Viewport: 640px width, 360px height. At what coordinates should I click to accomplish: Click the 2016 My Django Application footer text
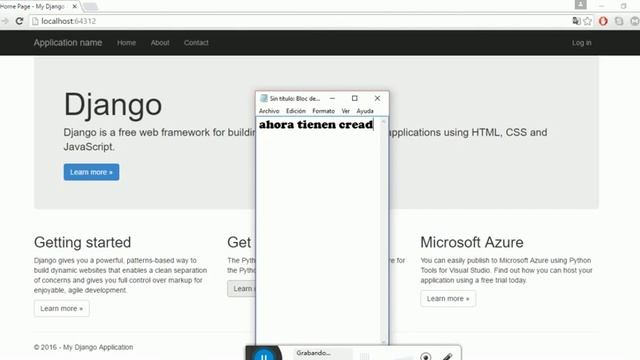click(83, 347)
